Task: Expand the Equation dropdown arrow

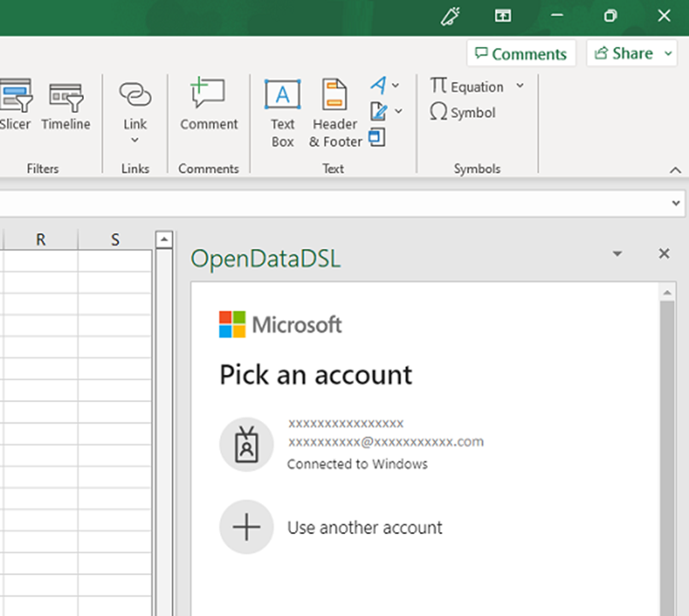Action: click(520, 86)
